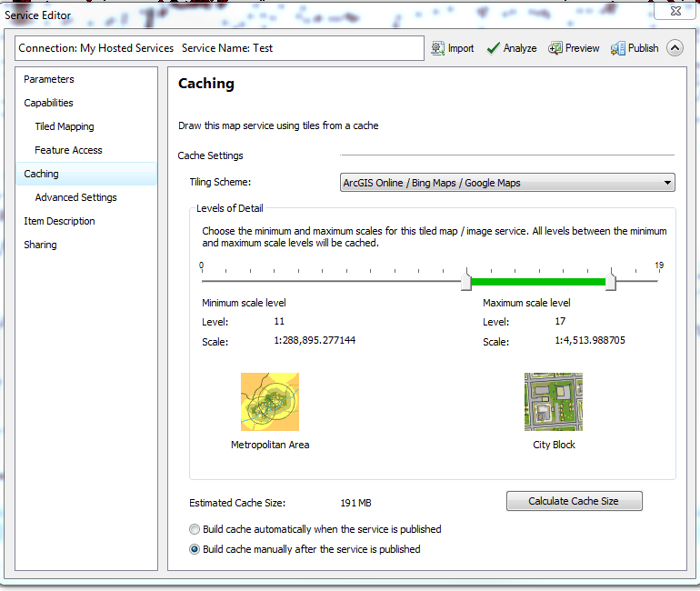Click the minimum scale value 1:288,895.277144
The width and height of the screenshot is (700, 591).
[x=315, y=340]
